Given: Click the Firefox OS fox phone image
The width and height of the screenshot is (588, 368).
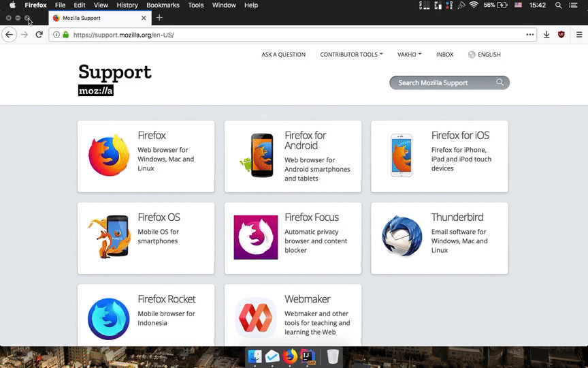Looking at the screenshot, I should tap(110, 236).
